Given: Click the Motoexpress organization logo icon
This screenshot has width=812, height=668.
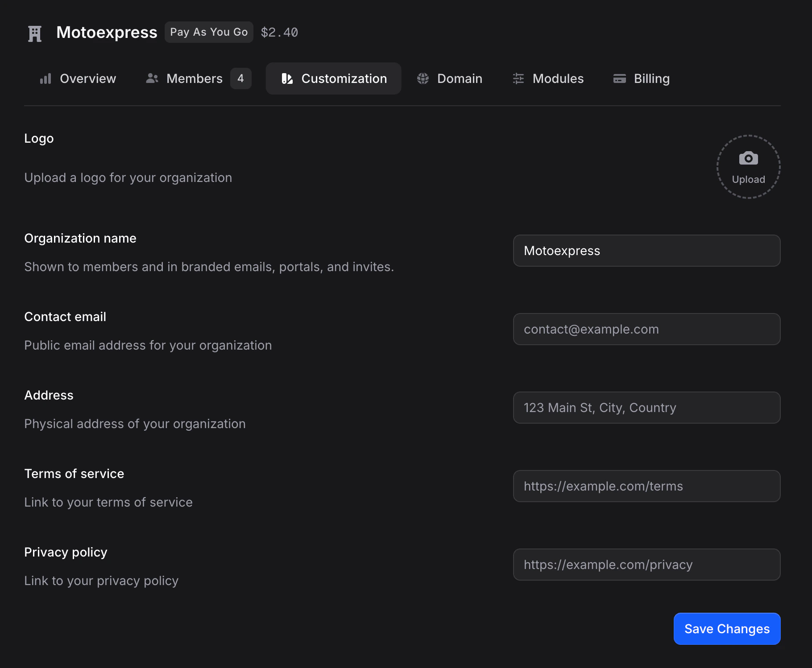Looking at the screenshot, I should pyautogui.click(x=34, y=32).
